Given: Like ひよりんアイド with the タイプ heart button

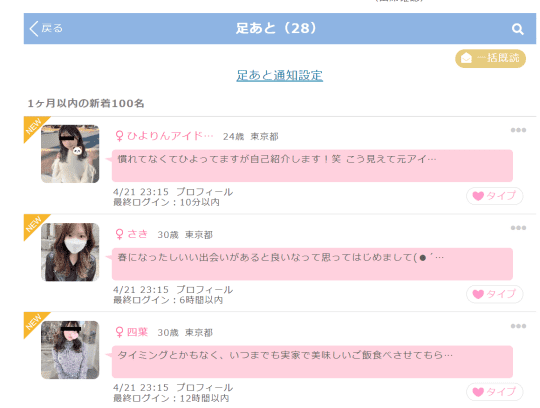Looking at the screenshot, I should pyautogui.click(x=495, y=196).
